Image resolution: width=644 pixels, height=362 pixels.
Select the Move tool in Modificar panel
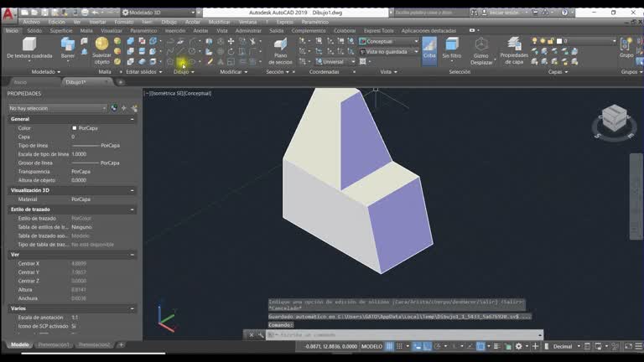[231, 41]
